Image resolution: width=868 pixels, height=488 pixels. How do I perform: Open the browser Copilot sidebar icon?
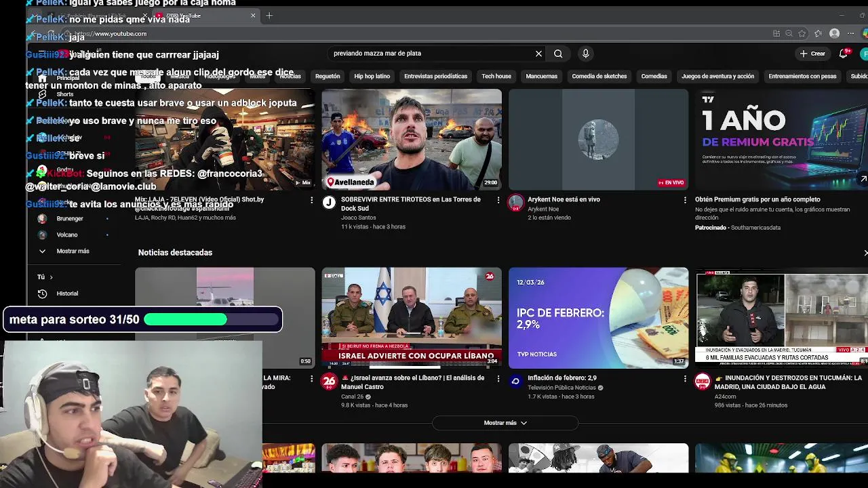coord(865,33)
